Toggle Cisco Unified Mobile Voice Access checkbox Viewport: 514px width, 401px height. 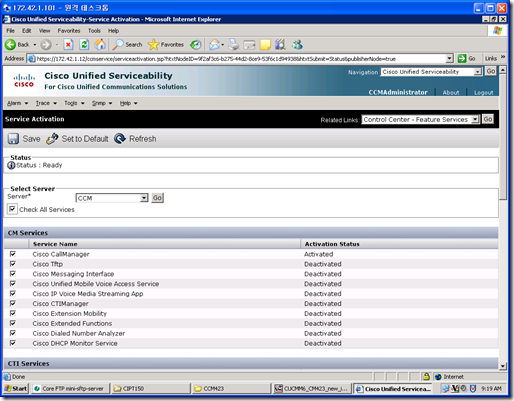(13, 284)
